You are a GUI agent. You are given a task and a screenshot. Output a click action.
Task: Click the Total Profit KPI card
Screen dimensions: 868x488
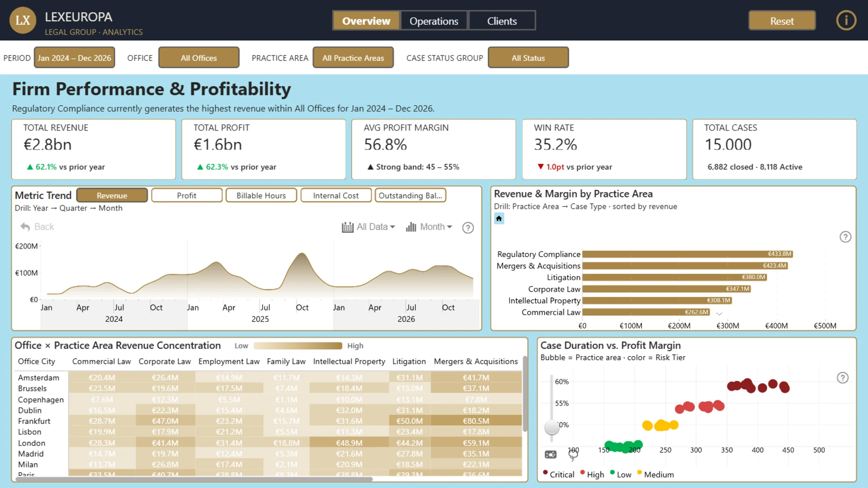coord(264,149)
